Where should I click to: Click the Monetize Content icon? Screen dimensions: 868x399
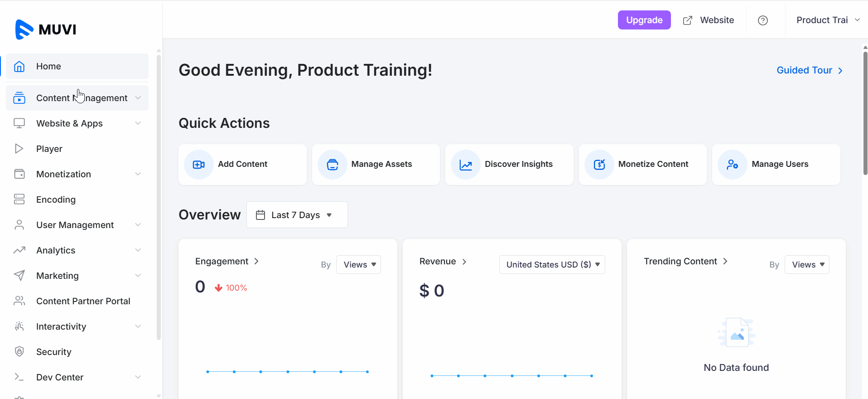pos(599,165)
